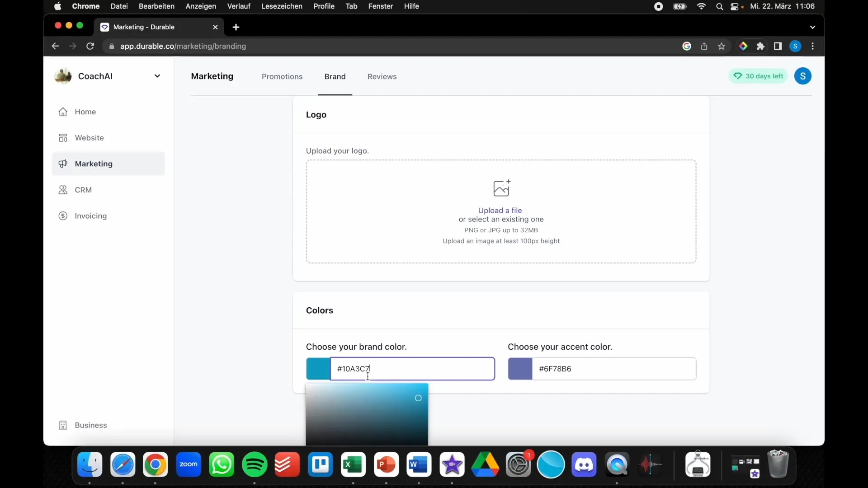Expand the accent color picker
Screen dimensions: 868x488
coord(519,368)
